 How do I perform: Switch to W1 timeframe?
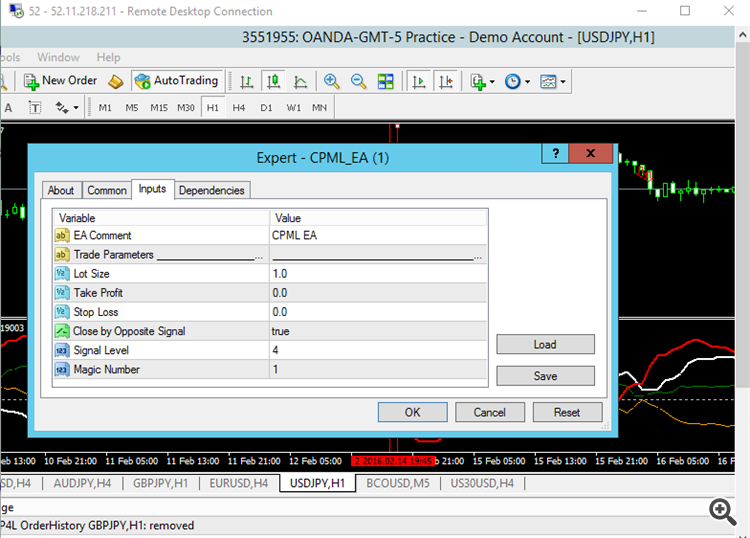pos(294,108)
